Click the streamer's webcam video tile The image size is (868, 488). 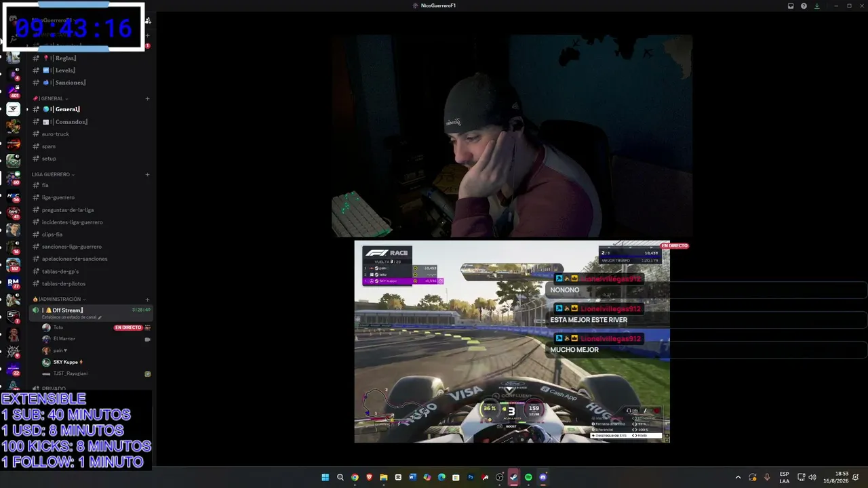512,136
